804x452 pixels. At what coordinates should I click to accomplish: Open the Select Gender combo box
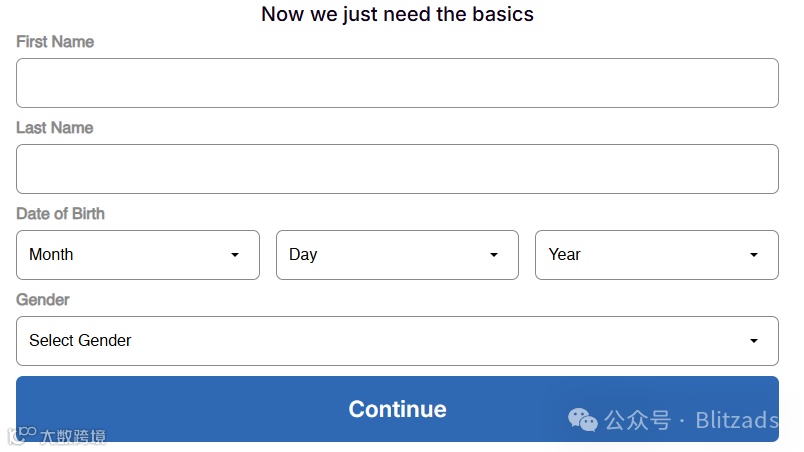click(x=397, y=341)
